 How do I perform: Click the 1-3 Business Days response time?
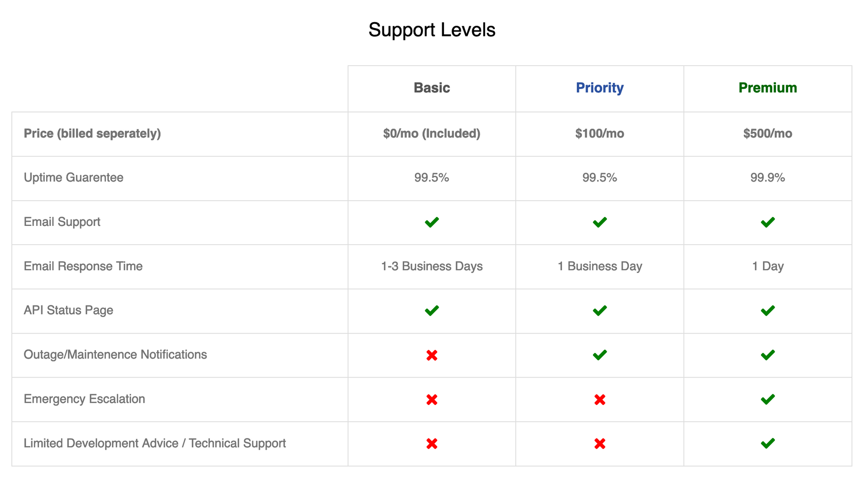(x=432, y=266)
